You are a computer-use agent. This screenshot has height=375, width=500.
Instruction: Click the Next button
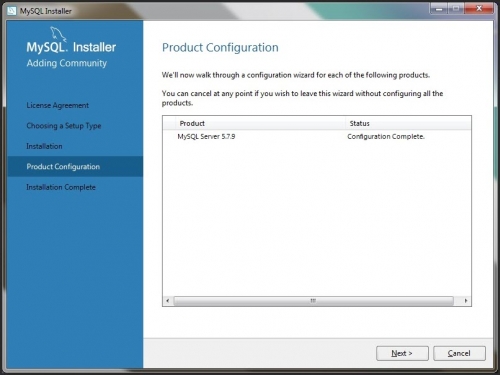[x=402, y=353]
